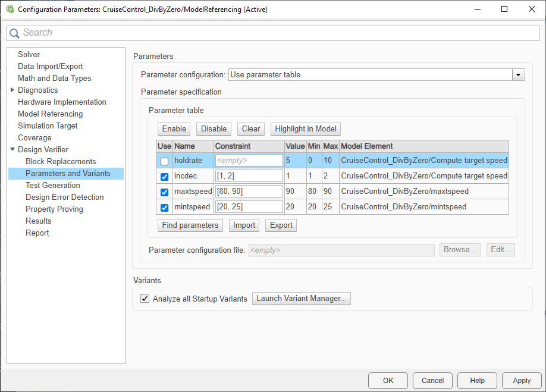Open the Solver pane

29,54
